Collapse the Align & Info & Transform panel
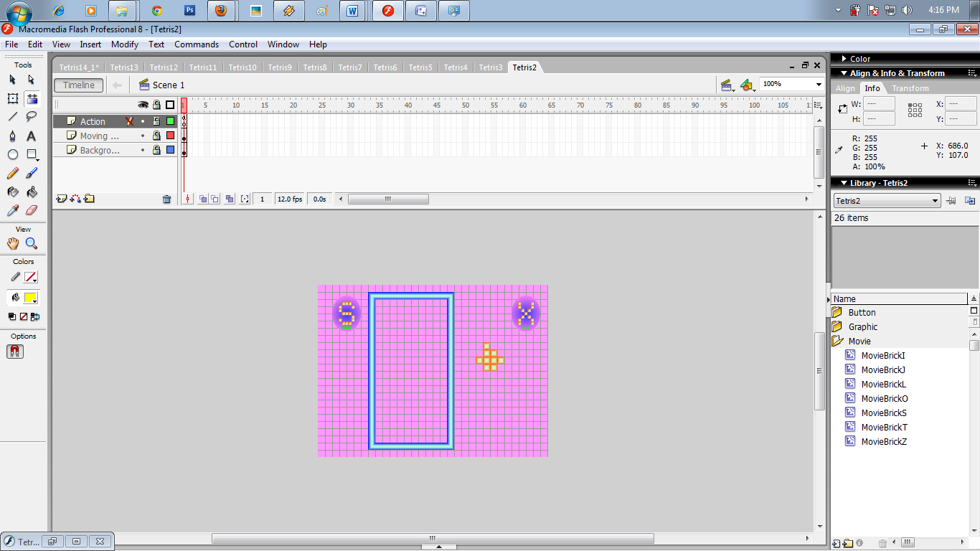 click(844, 72)
